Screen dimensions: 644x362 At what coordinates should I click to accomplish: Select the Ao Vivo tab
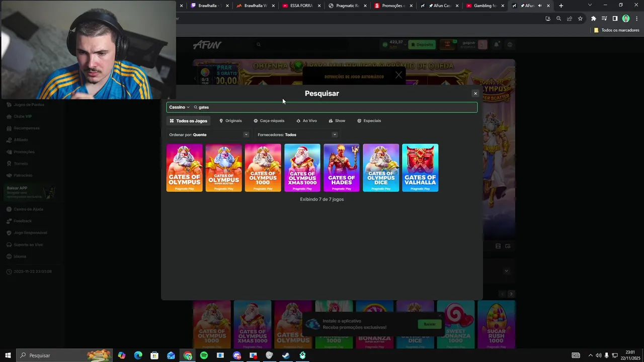[x=307, y=121]
